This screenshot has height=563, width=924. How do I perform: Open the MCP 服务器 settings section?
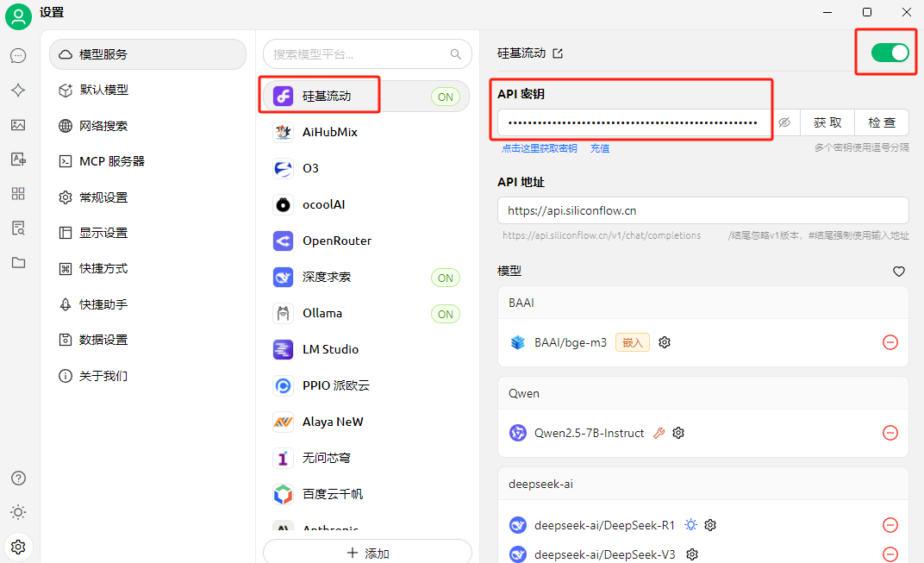click(148, 161)
